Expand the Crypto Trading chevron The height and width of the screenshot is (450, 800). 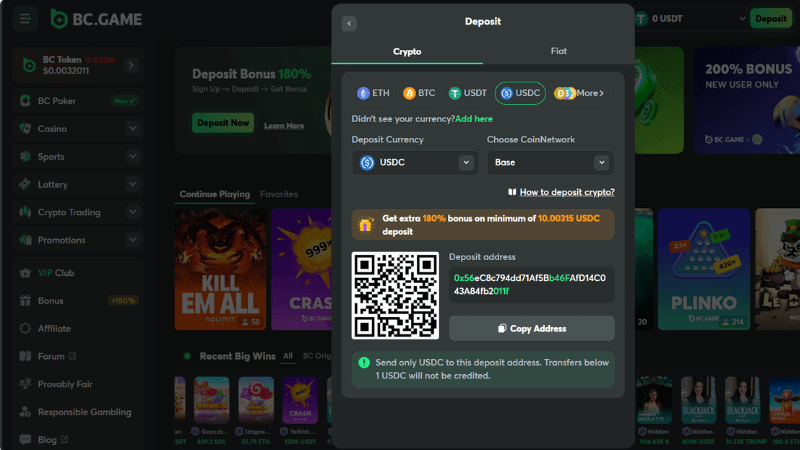[133, 212]
